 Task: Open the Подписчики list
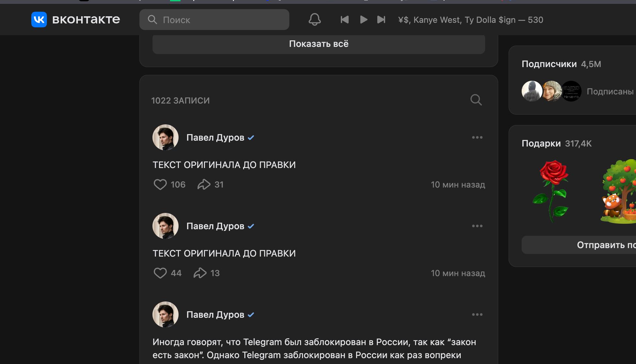coord(549,64)
